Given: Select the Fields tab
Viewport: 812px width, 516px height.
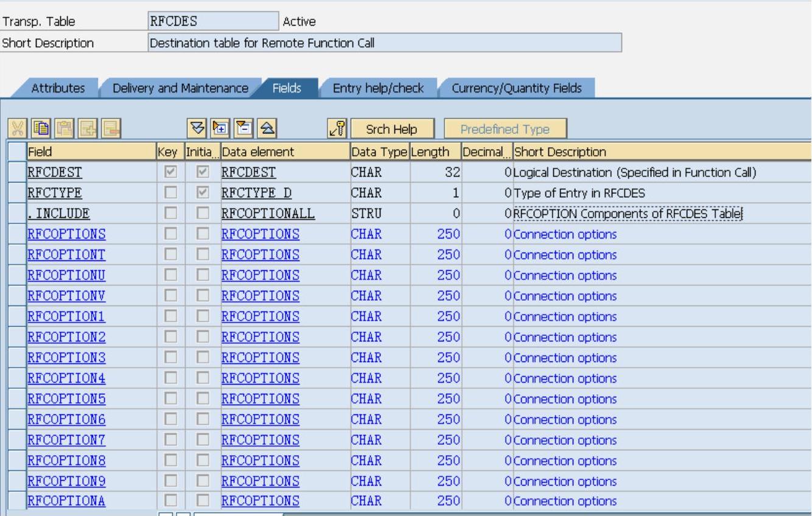Looking at the screenshot, I should pyautogui.click(x=287, y=88).
